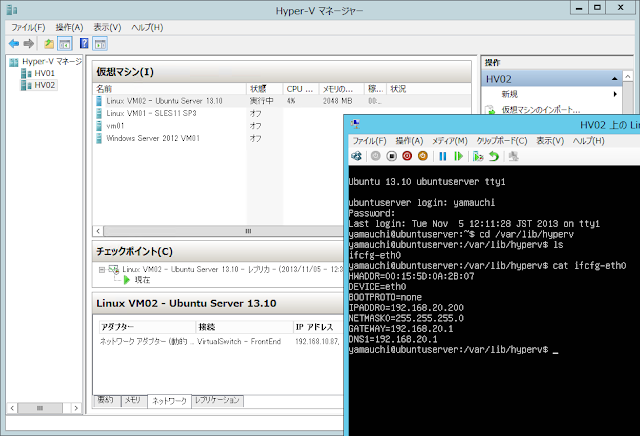Click tree pane scrollbar left arrow

(12, 408)
